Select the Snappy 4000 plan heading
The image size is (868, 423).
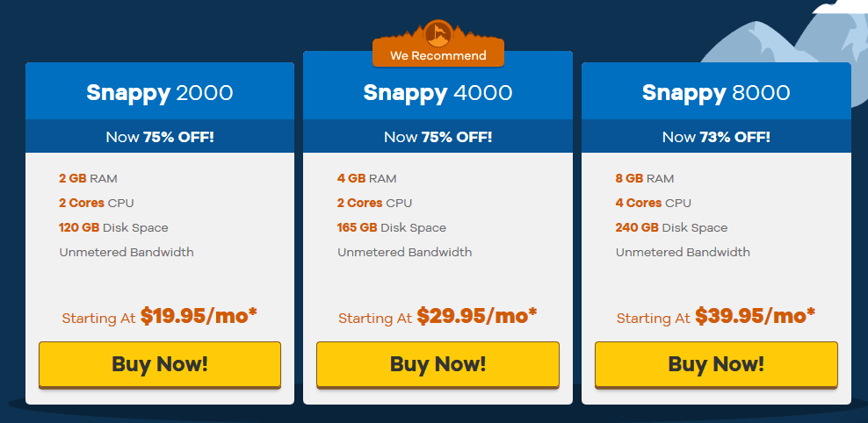click(438, 93)
